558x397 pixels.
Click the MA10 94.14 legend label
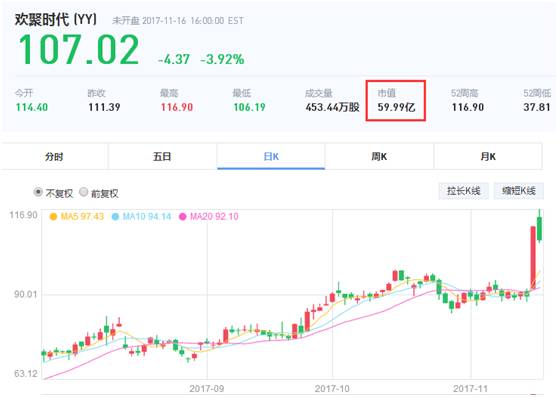pyautogui.click(x=147, y=217)
